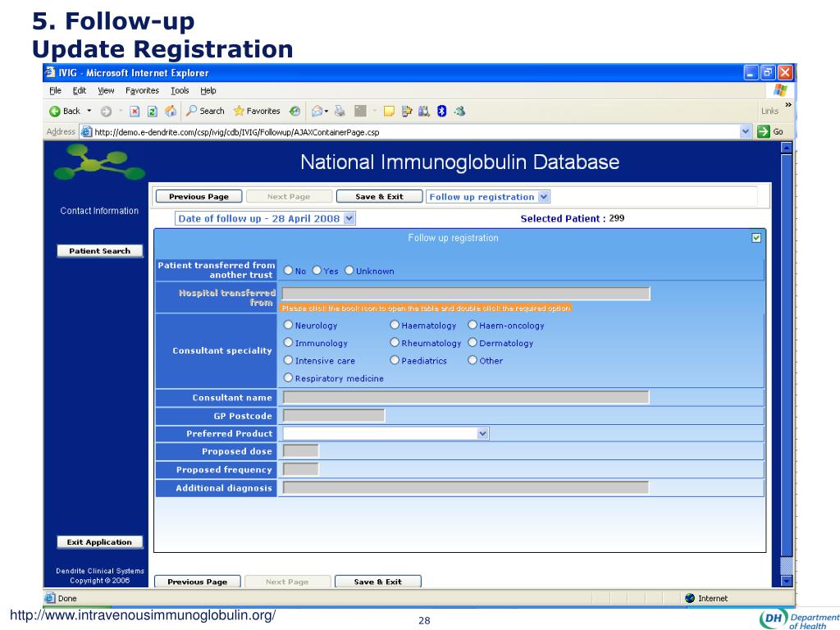The width and height of the screenshot is (840, 630).
Task: Toggle the Follow up registration panel checkbox
Action: coord(756,238)
